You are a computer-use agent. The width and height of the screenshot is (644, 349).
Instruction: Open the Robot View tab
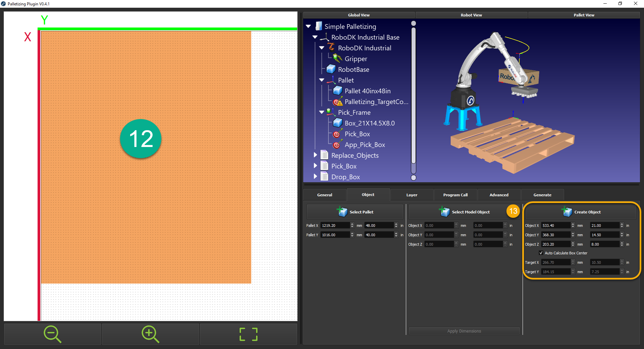(471, 15)
